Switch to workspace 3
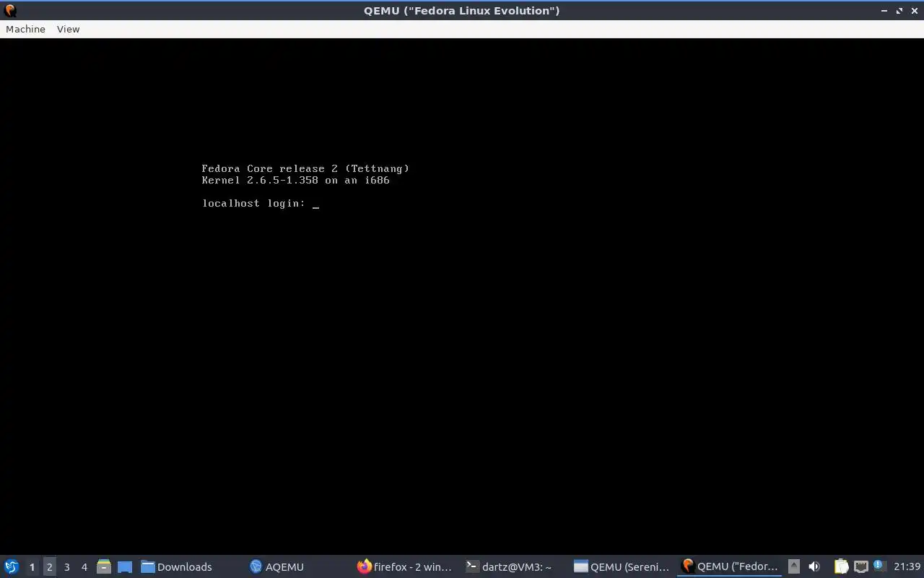The image size is (924, 578). [x=67, y=566]
